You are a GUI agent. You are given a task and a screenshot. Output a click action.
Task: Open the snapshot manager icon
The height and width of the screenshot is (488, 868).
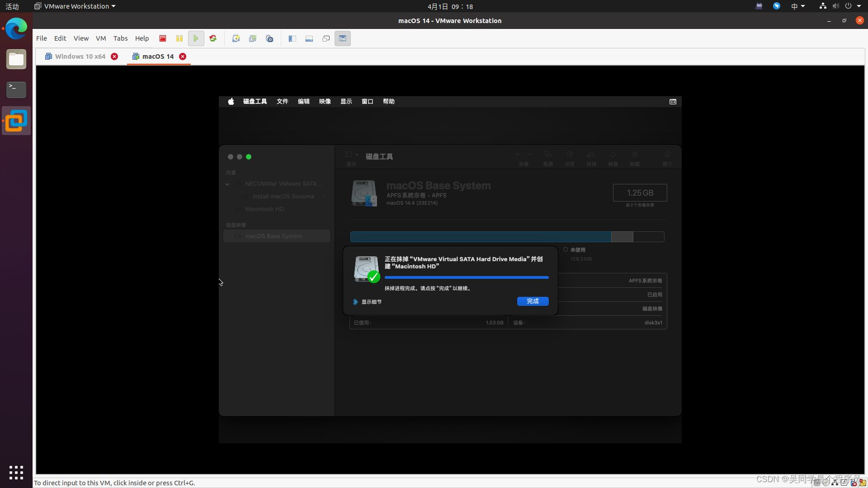[269, 38]
